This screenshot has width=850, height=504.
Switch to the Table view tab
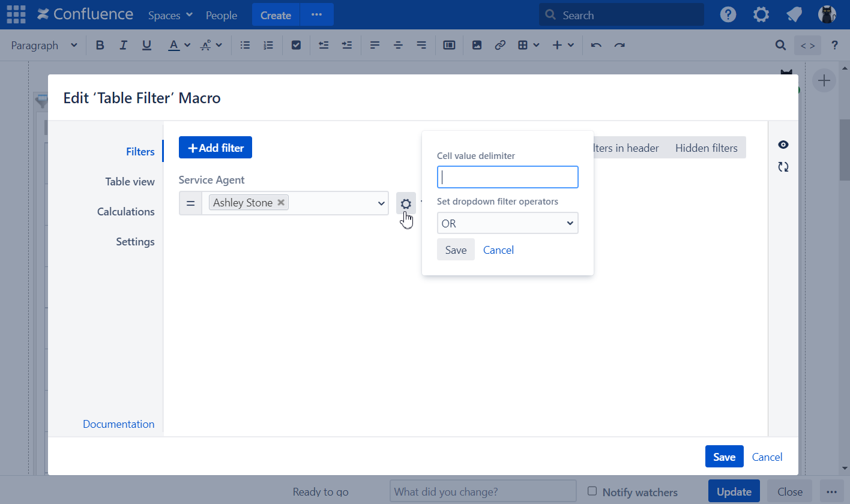(130, 181)
